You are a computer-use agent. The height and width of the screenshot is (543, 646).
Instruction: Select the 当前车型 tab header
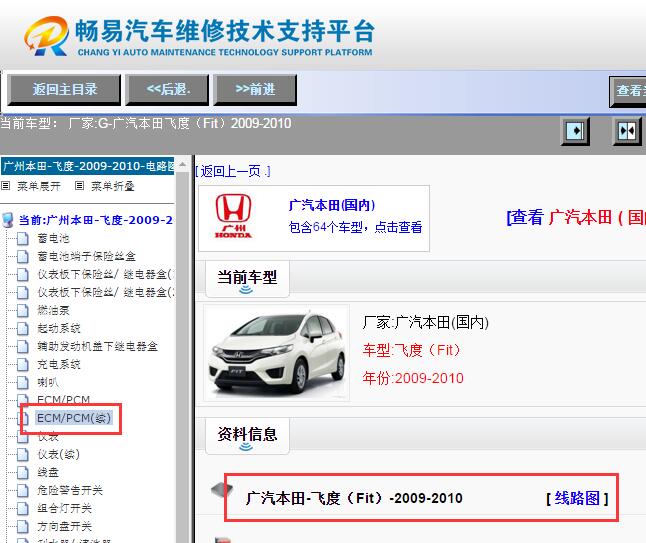tap(247, 279)
